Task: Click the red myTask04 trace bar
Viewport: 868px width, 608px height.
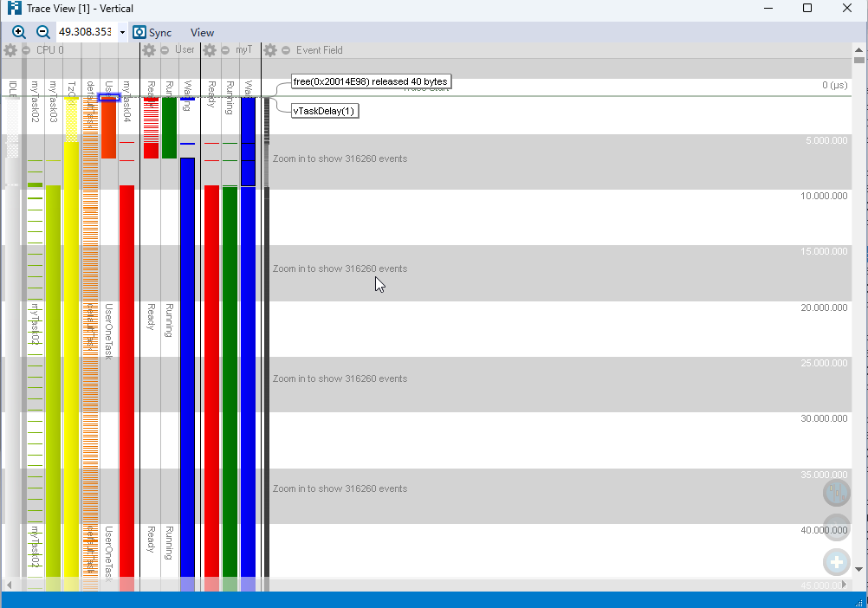Action: (x=126, y=387)
